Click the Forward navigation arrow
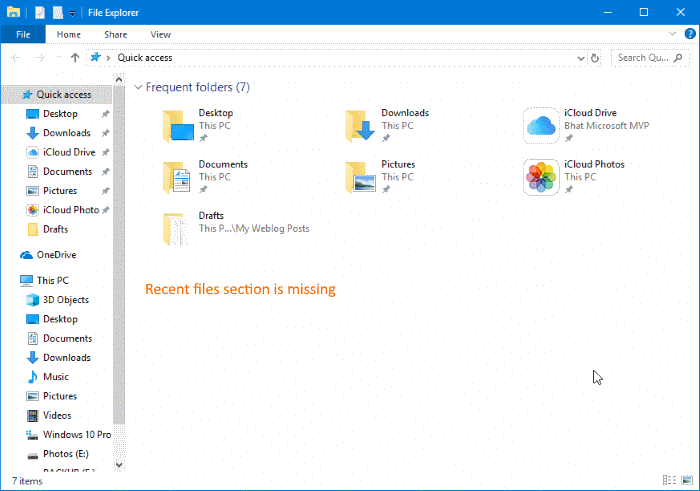The height and width of the screenshot is (491, 700). point(39,58)
